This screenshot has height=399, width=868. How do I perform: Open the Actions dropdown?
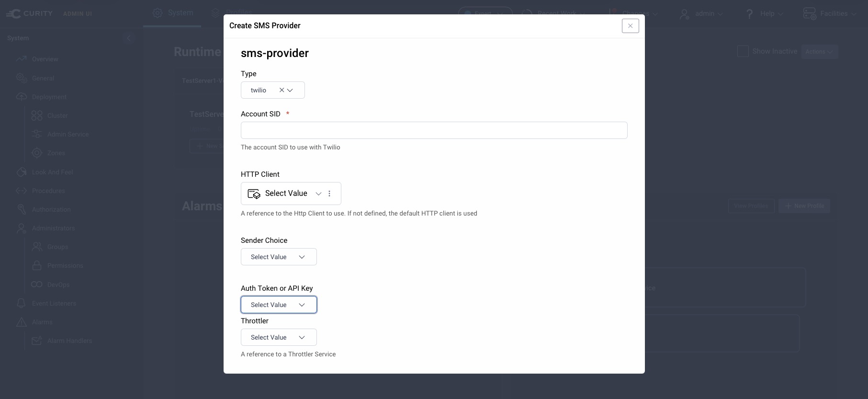click(820, 52)
